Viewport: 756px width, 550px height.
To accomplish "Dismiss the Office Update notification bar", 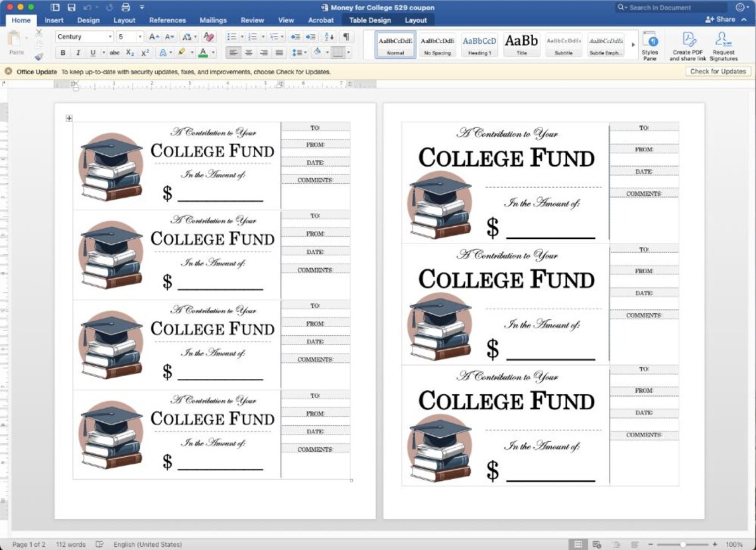I will click(x=8, y=72).
